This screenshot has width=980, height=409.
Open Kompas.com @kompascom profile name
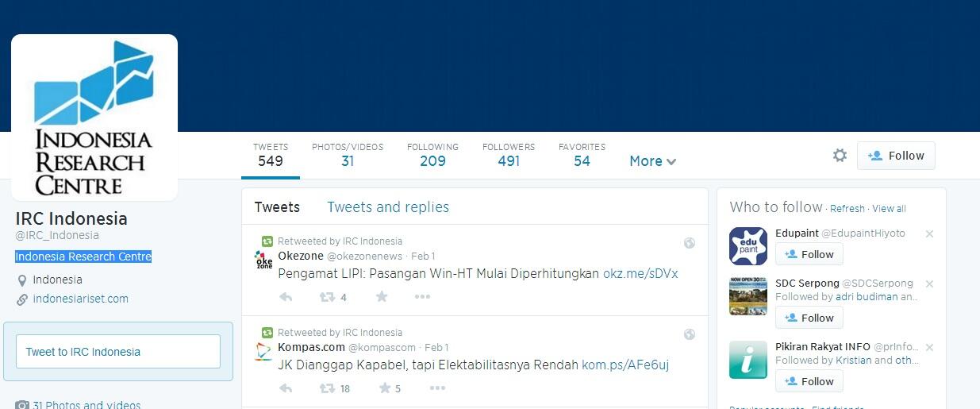(347, 347)
